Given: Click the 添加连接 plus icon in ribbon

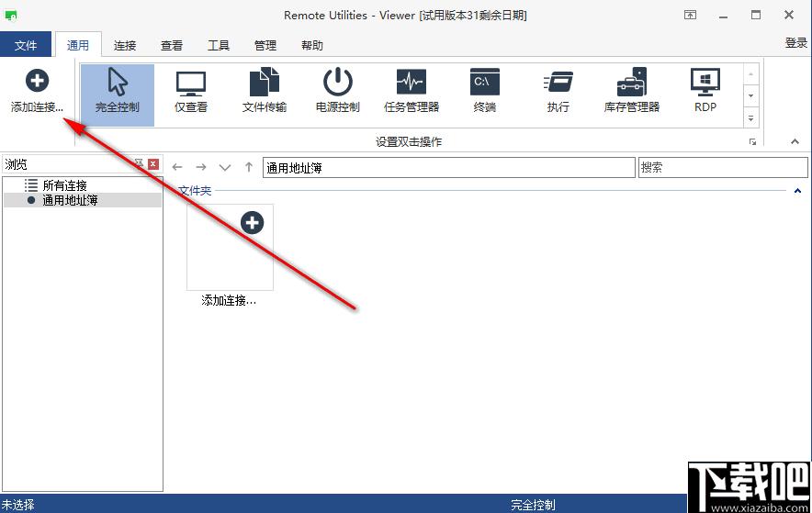Looking at the screenshot, I should point(37,81).
